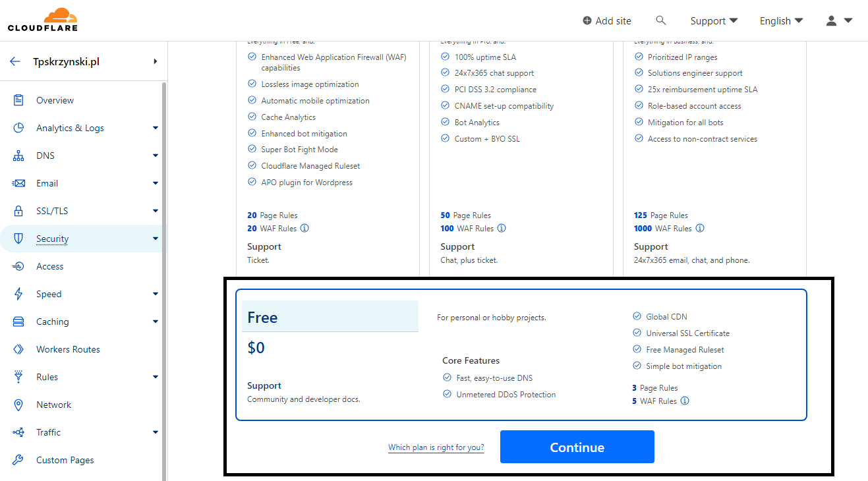868x481 pixels.
Task: Click info icon beside 5 WAF Rules
Action: click(685, 401)
